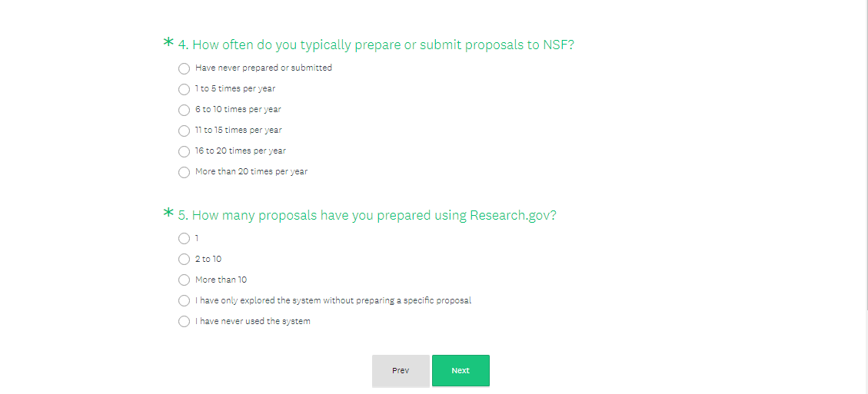The image size is (868, 394).
Task: Click the question 5 heading about Research.gov
Action: [x=374, y=216]
